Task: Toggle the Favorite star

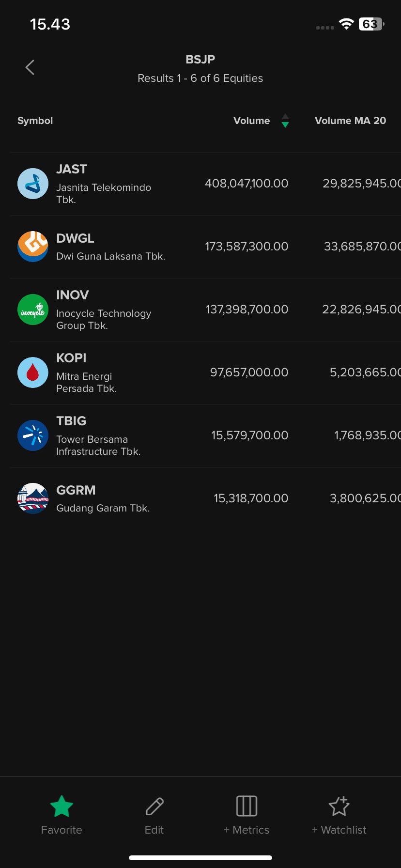Action: [62, 806]
